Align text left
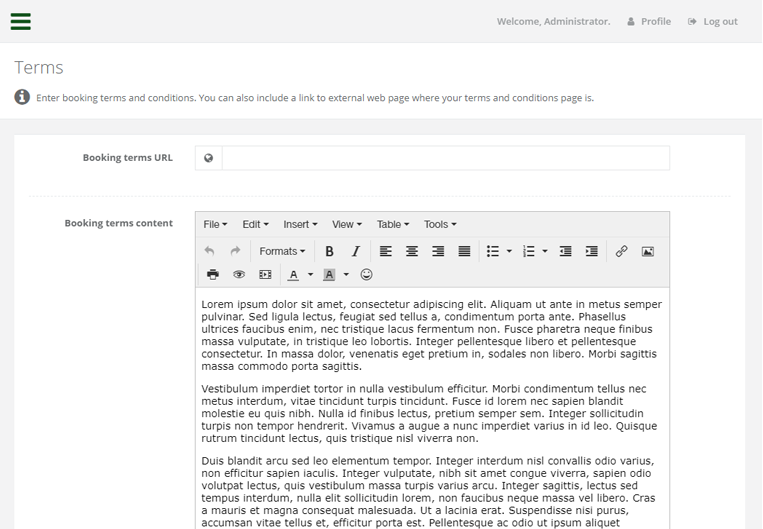 point(385,251)
